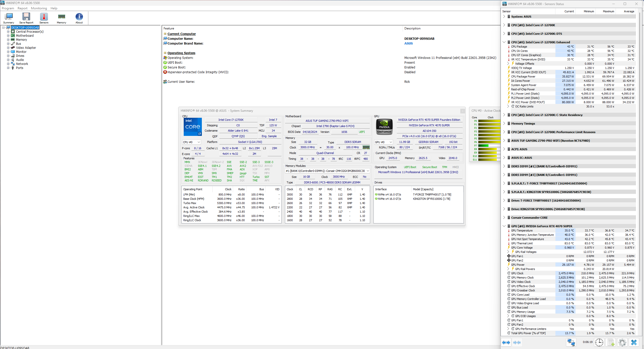Collapse the GPU RTX 4070 SUPER sensor group
The width and height of the screenshot is (644, 349).
coord(504,226)
